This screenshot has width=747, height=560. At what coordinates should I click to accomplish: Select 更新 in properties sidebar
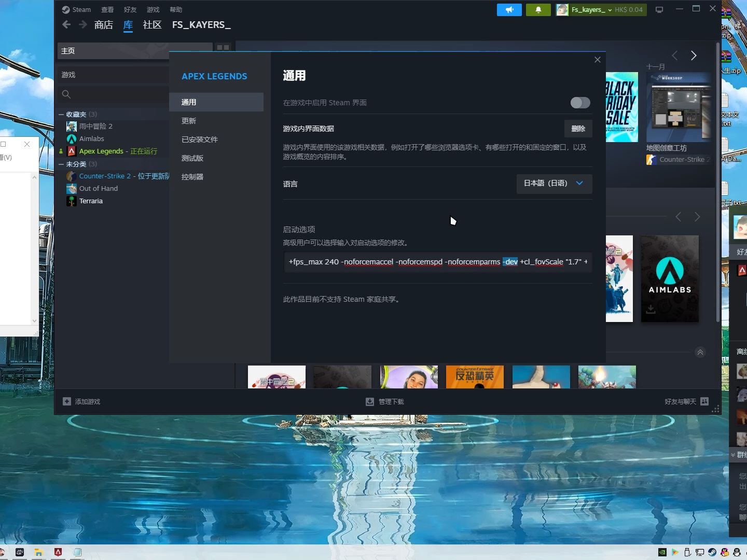pyautogui.click(x=216, y=121)
